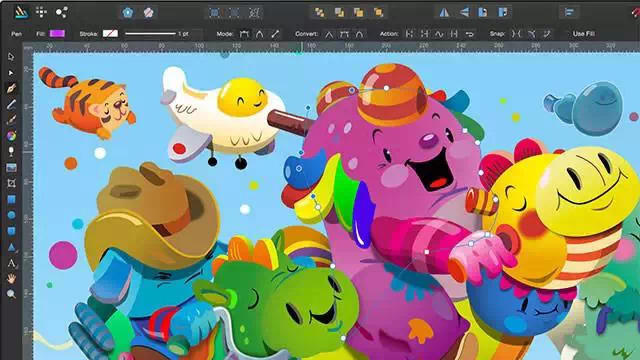Rotate selection clockwise
Image resolution: width=640 pixels, height=360 pixels.
click(x=503, y=13)
